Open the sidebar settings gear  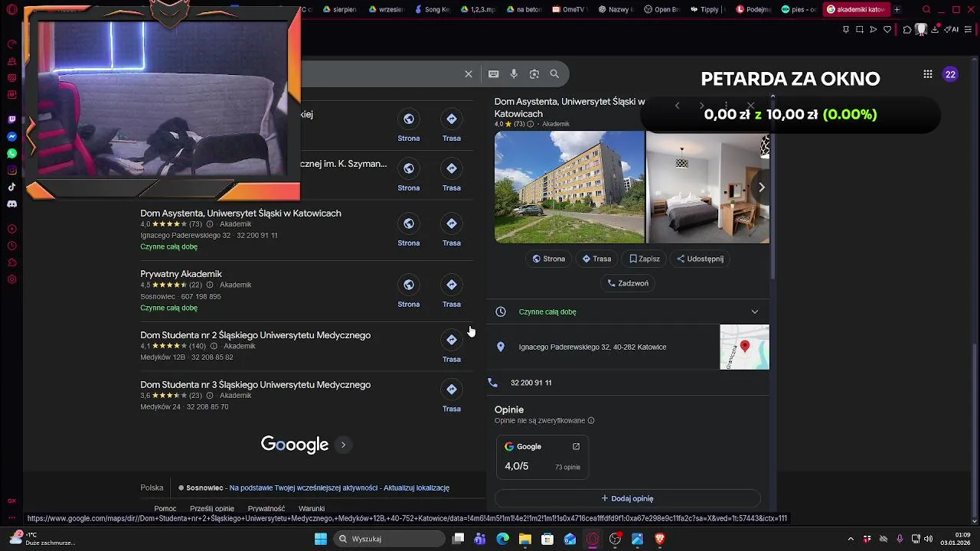coord(11,279)
